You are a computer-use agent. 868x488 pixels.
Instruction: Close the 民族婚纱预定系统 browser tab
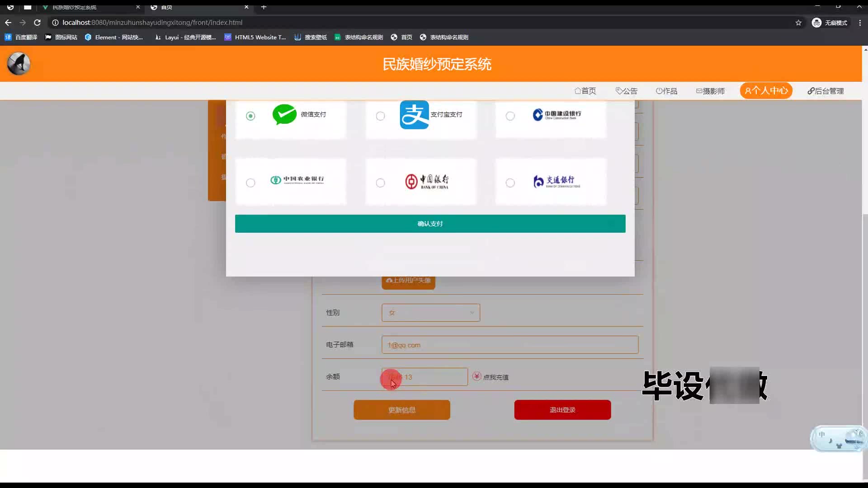[x=138, y=7]
